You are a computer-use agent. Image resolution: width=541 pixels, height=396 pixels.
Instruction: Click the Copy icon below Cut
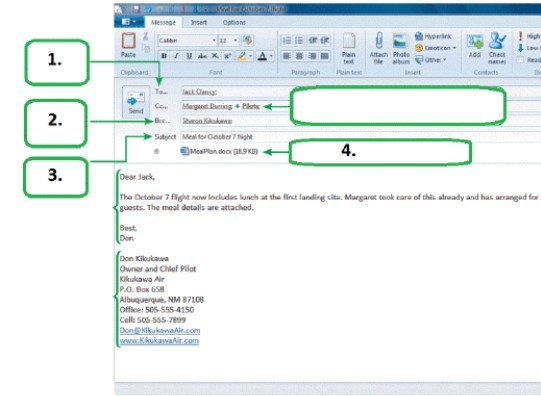pyautogui.click(x=147, y=49)
